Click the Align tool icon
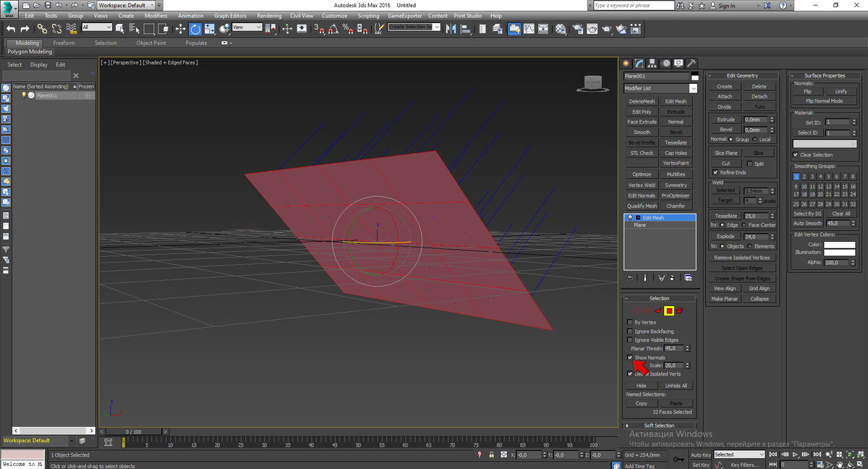The image size is (868, 469). point(467,29)
